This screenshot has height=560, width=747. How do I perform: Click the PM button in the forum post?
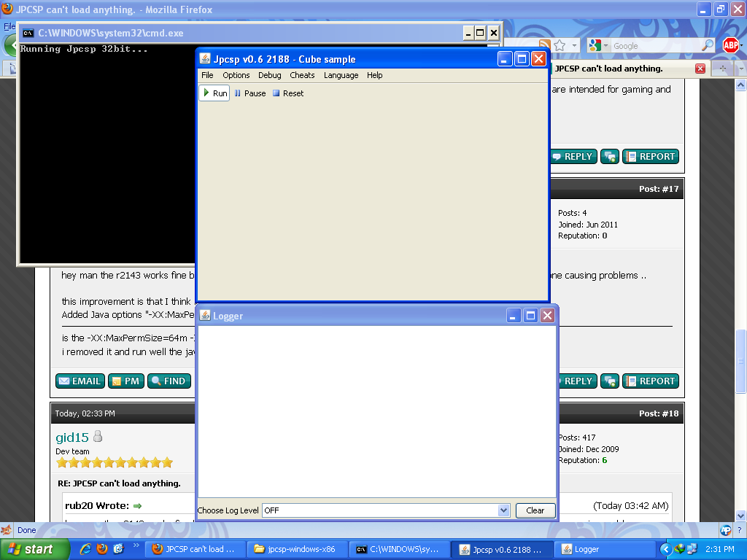[x=125, y=381]
